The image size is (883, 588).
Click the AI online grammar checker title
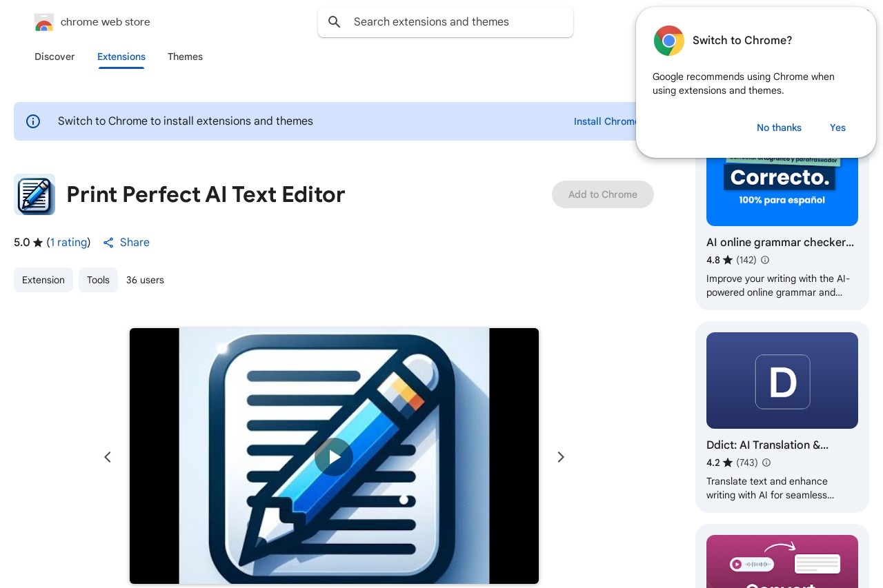point(780,242)
